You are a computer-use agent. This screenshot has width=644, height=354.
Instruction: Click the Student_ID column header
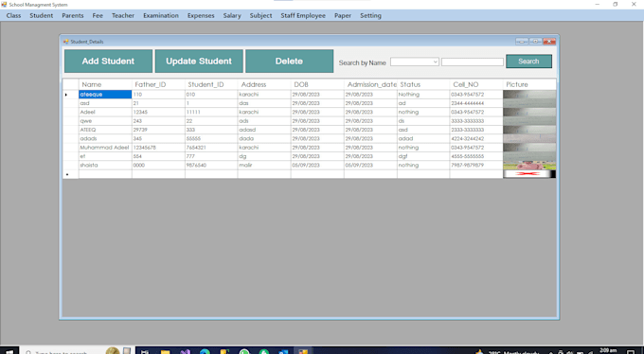(211, 84)
